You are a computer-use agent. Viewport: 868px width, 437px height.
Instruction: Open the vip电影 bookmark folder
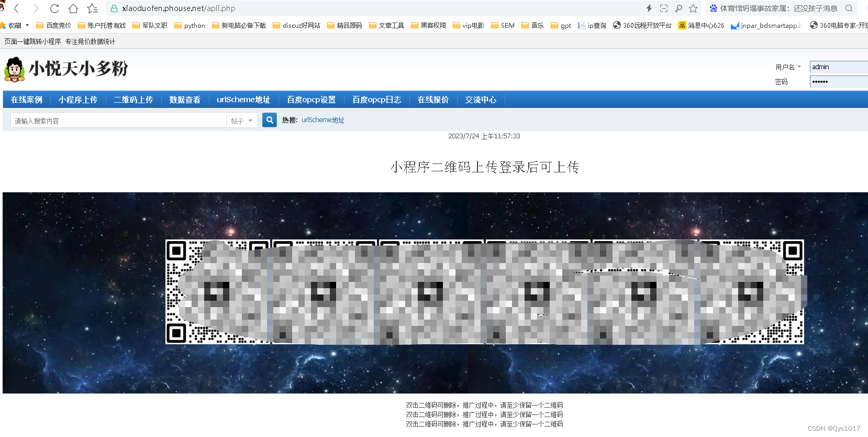click(x=469, y=25)
